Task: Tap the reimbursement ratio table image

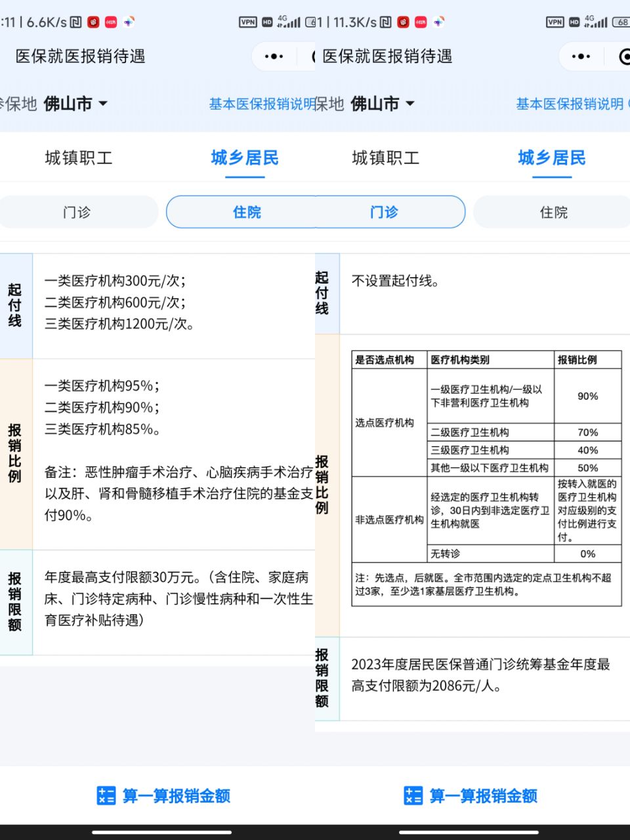Action: (x=486, y=478)
